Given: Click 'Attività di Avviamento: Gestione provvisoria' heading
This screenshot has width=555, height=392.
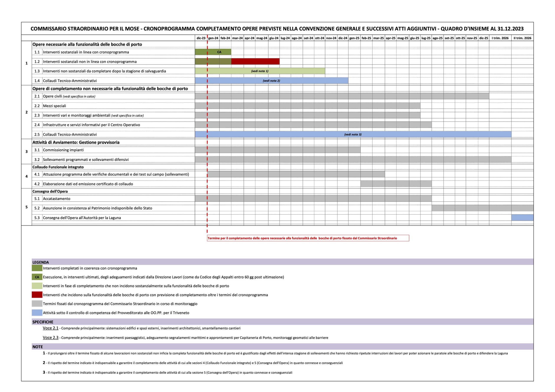Looking at the screenshot, I should click(x=76, y=142).
